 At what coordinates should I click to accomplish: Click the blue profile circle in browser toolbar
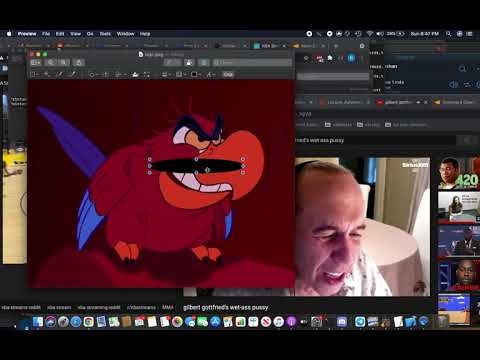pyautogui.click(x=351, y=58)
